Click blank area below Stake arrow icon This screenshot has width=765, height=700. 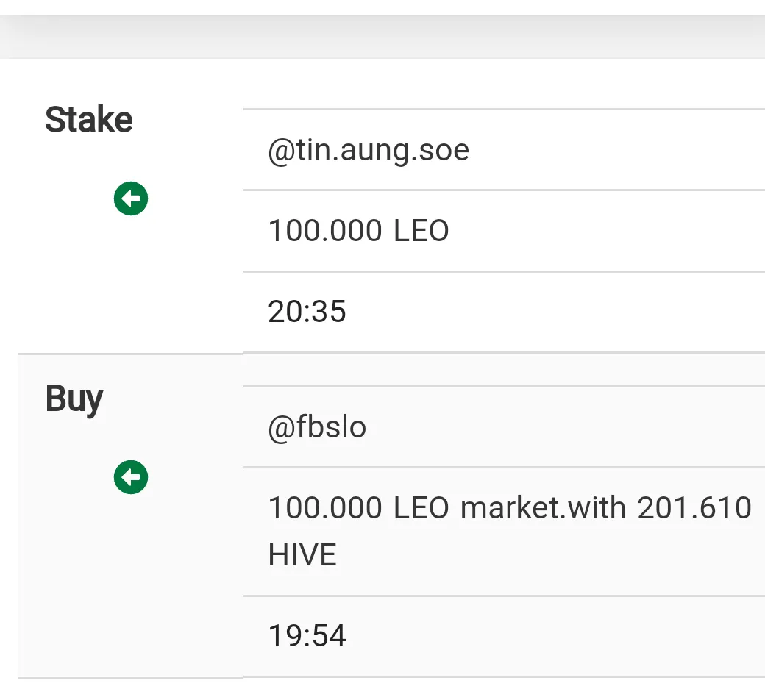click(131, 283)
